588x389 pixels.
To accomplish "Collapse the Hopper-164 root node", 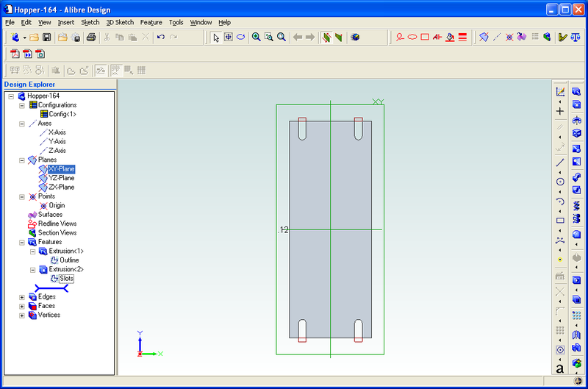I will coord(11,96).
